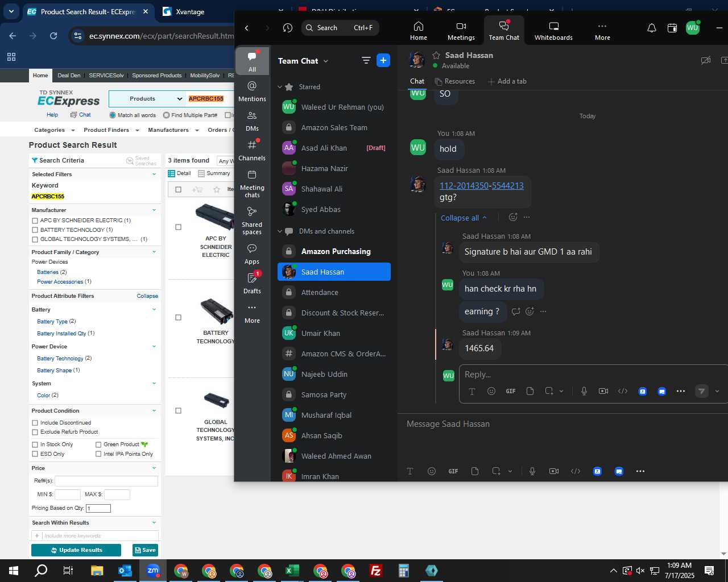
Task: Open Sponsored Products tab in ECExpress
Action: tap(157, 75)
